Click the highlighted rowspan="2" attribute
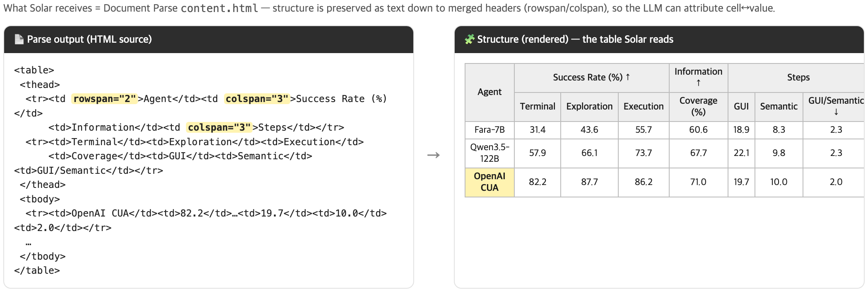The width and height of the screenshot is (868, 292). click(x=104, y=99)
